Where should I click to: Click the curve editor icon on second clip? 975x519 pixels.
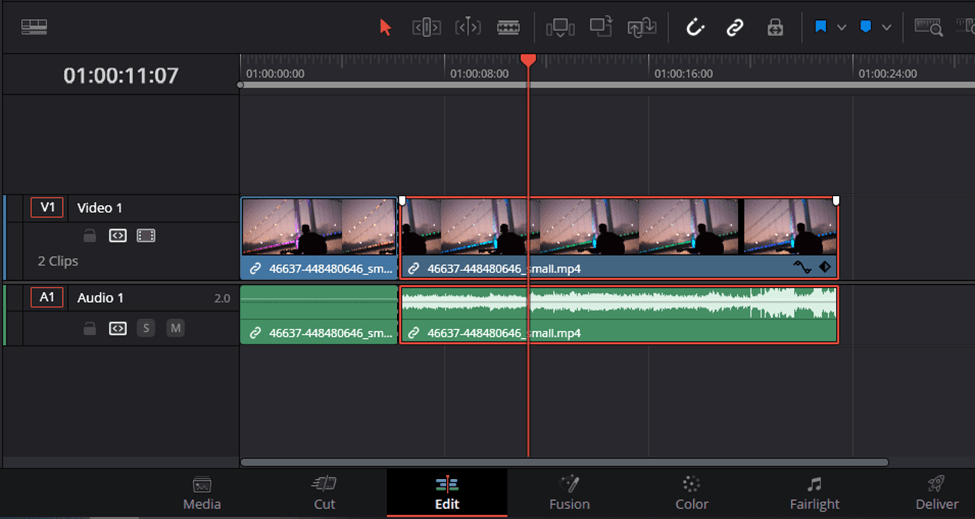coord(802,267)
